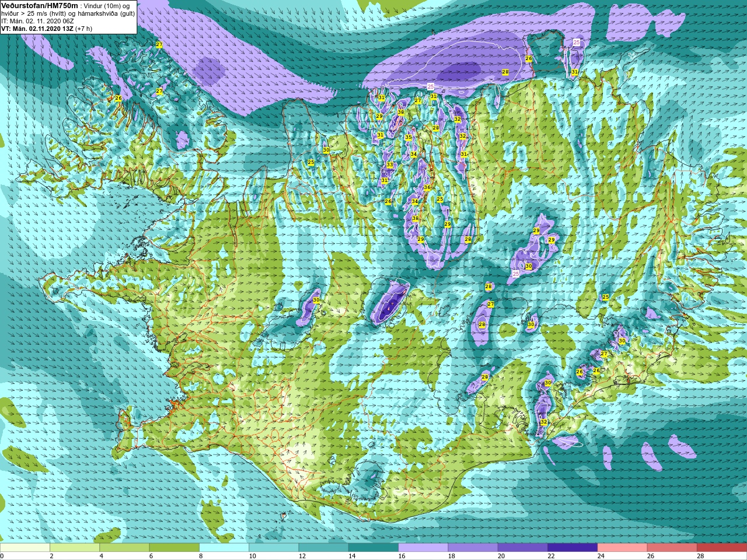
Task: Click the legend scale tick '8'
Action: point(201,556)
